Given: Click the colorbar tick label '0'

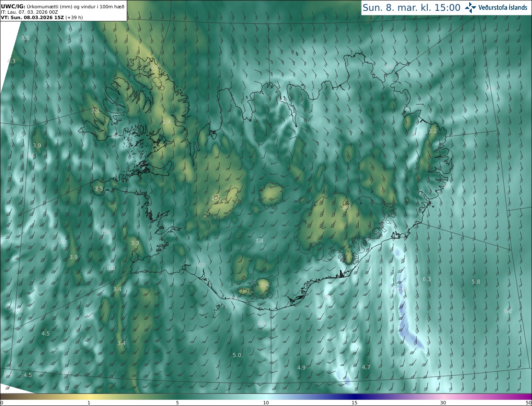Looking at the screenshot, I should coord(2,403).
